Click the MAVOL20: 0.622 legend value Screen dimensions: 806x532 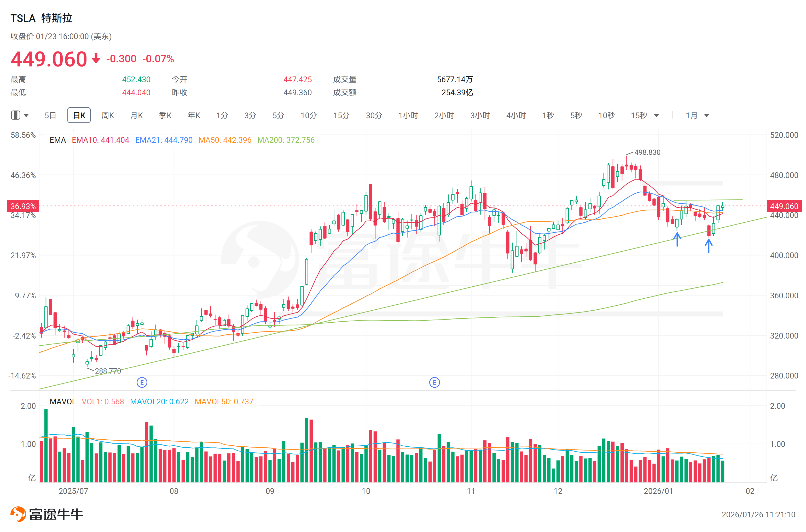point(159,402)
